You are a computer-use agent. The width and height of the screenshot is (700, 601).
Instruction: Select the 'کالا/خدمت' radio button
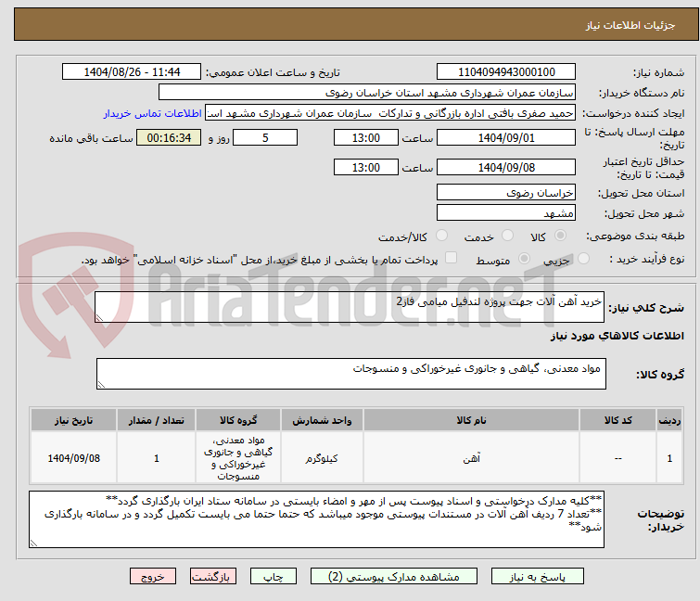[441, 236]
